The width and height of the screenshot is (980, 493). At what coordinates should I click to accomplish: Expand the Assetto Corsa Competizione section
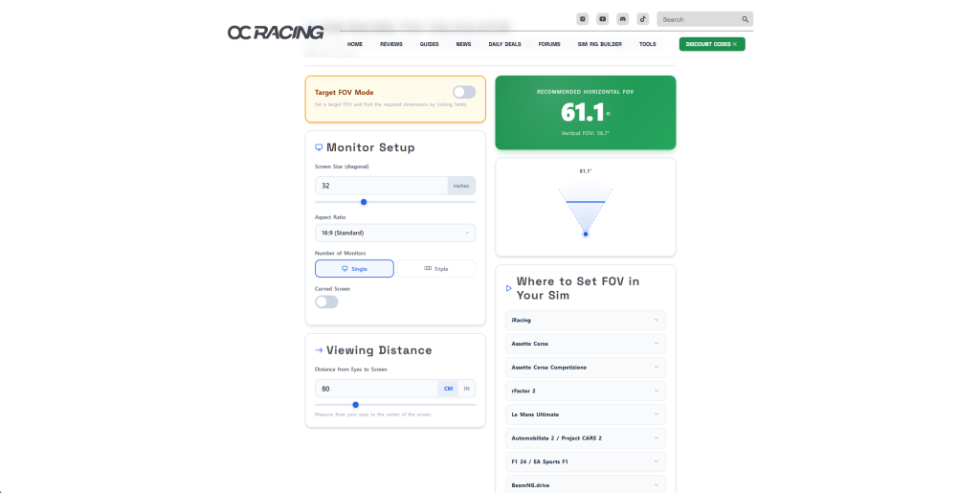585,368
